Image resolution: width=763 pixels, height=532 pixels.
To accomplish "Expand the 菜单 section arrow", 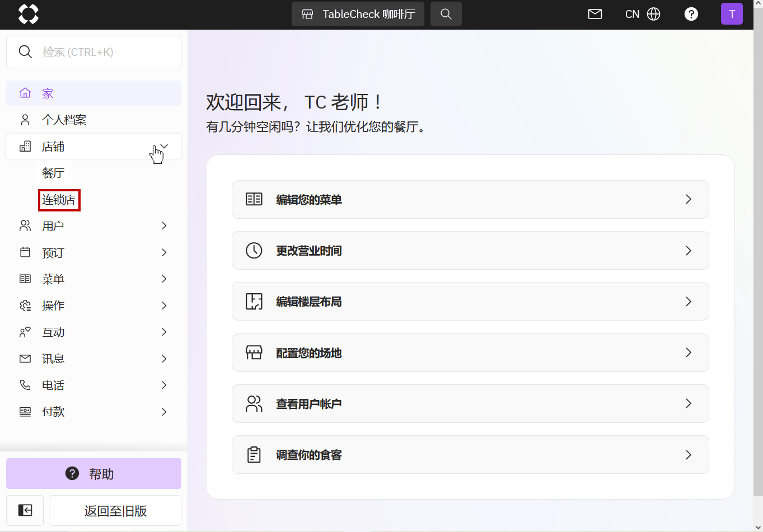I will coord(164,279).
